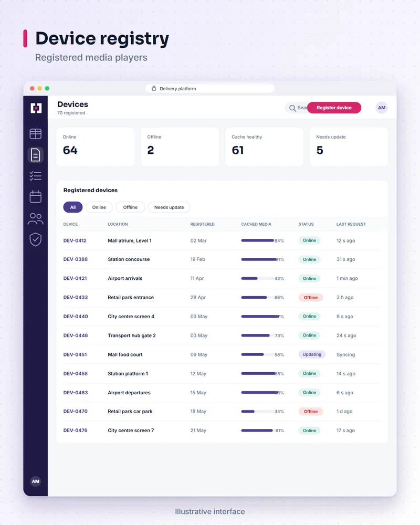Click the Offline badge for DEV-0433
The height and width of the screenshot is (525, 420).
click(311, 298)
